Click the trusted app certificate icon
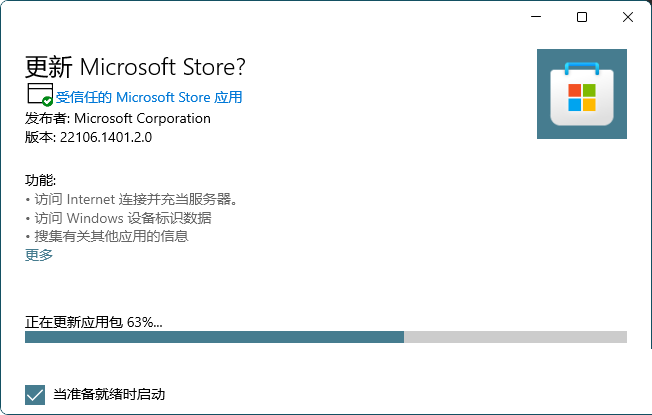This screenshot has width=652, height=415. click(x=39, y=96)
